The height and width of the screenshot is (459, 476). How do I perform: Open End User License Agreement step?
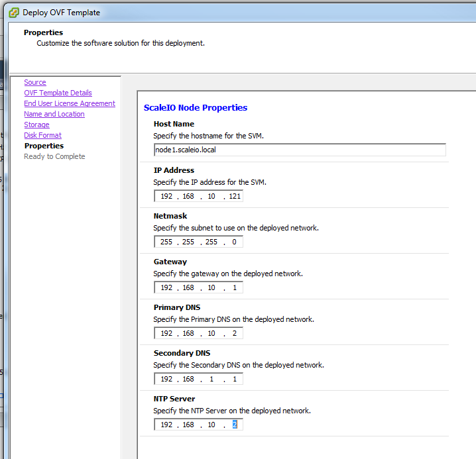coord(70,103)
